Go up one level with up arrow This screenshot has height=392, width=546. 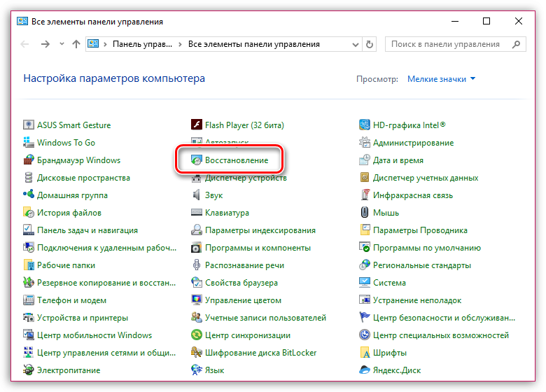76,44
